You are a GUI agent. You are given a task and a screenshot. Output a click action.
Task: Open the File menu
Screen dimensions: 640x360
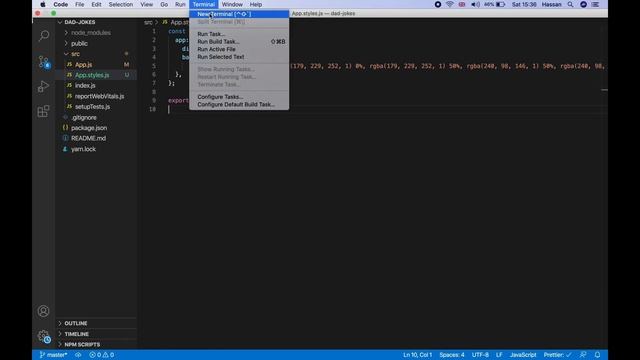pos(80,4)
